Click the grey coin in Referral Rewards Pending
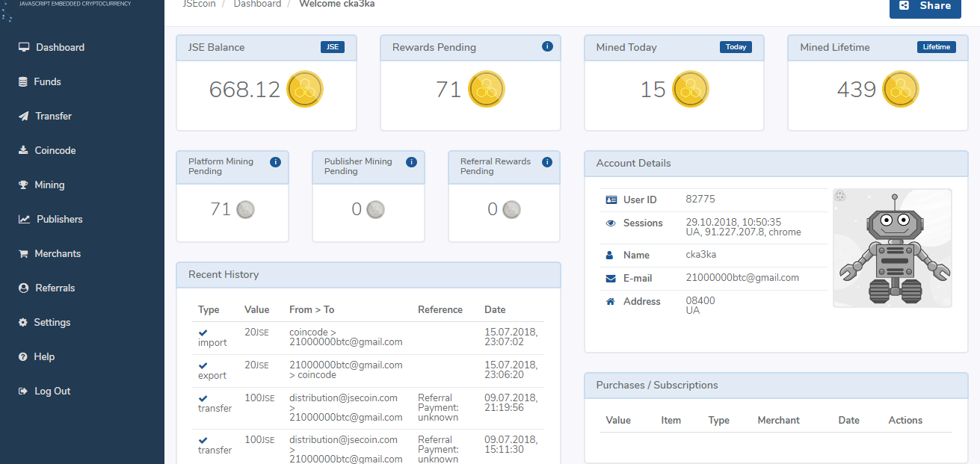The image size is (980, 464). [x=511, y=209]
